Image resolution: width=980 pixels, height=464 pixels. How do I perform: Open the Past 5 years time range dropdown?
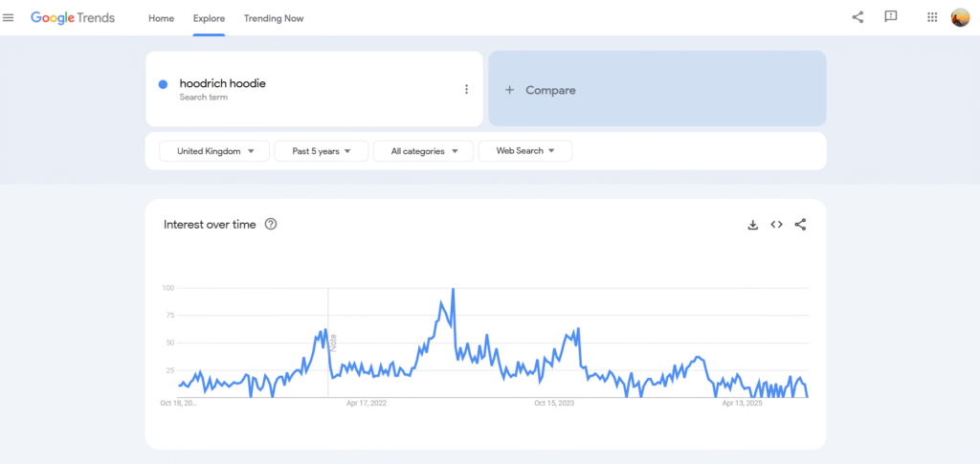pos(321,151)
